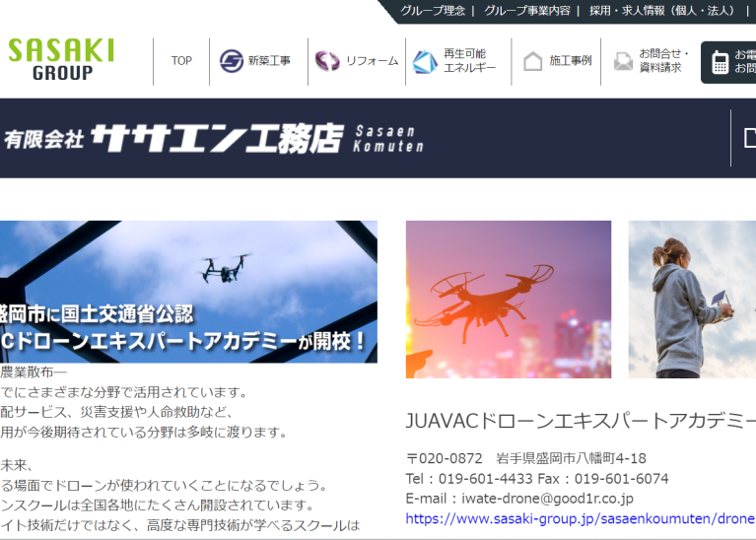Click the envelope icon for お問合せ

click(623, 61)
